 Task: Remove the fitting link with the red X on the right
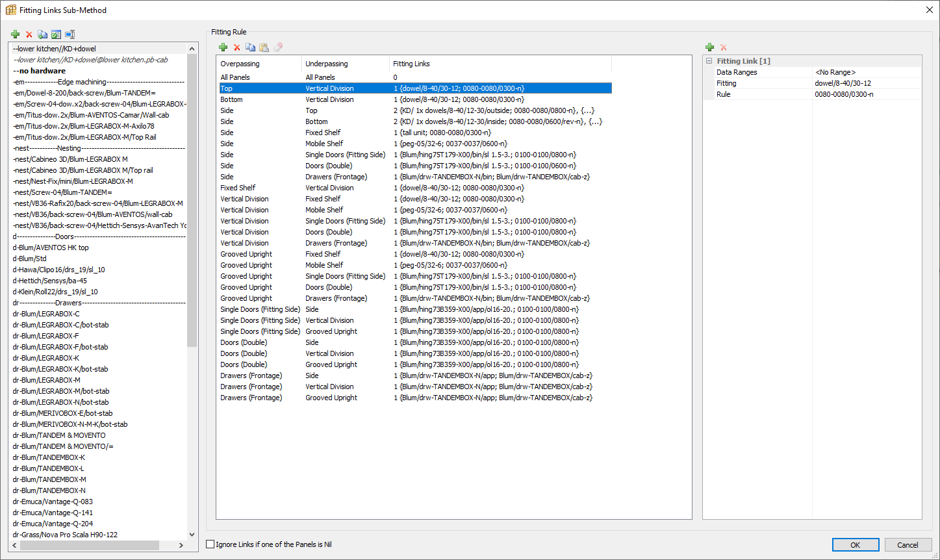[723, 47]
